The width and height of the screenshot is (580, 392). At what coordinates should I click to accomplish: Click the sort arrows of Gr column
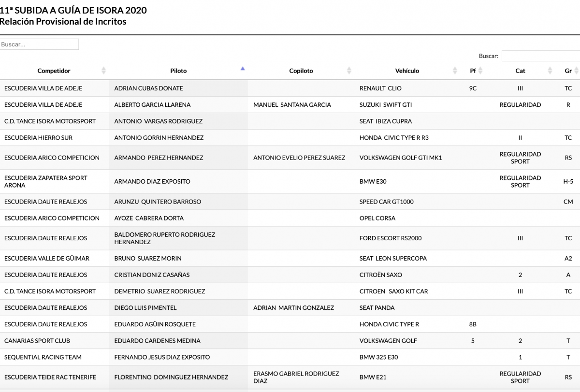577,71
